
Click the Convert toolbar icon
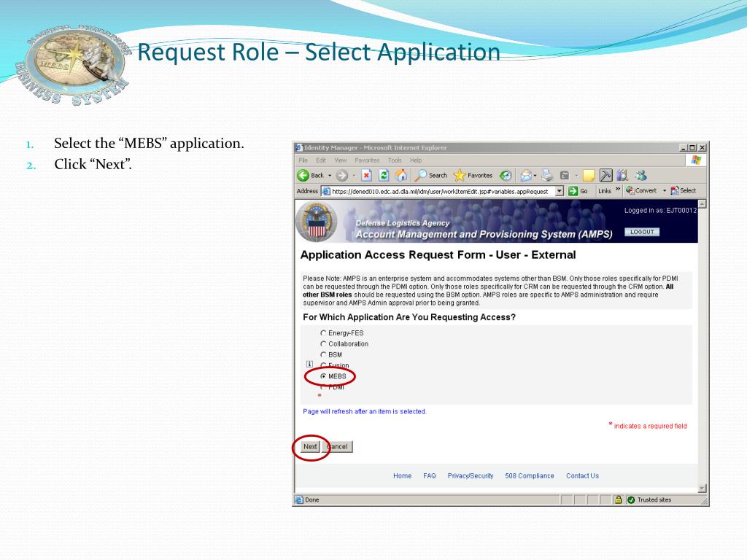pos(641,190)
